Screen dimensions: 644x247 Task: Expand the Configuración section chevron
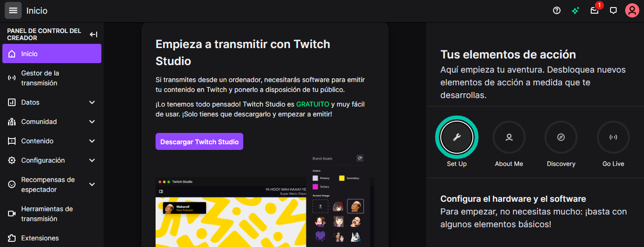pos(92,160)
